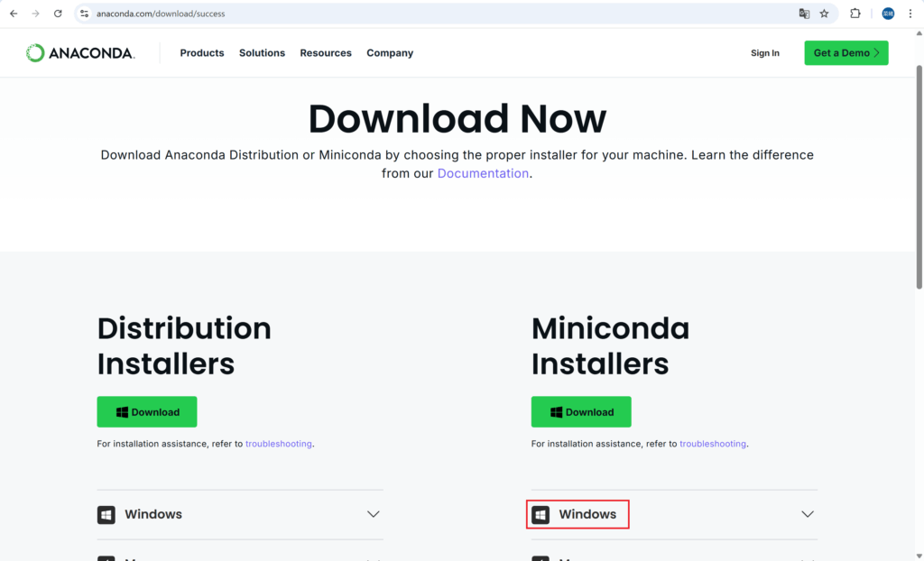
Task: Expand Miniconda Windows chevron
Action: [808, 514]
